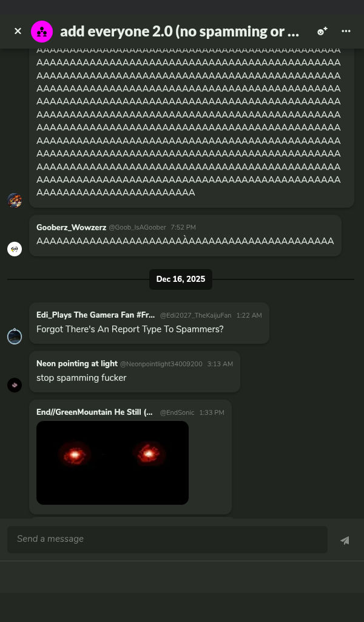364x622 pixels.
Task: Click Edi_Plays The Gamera Fan name
Action: (95, 315)
